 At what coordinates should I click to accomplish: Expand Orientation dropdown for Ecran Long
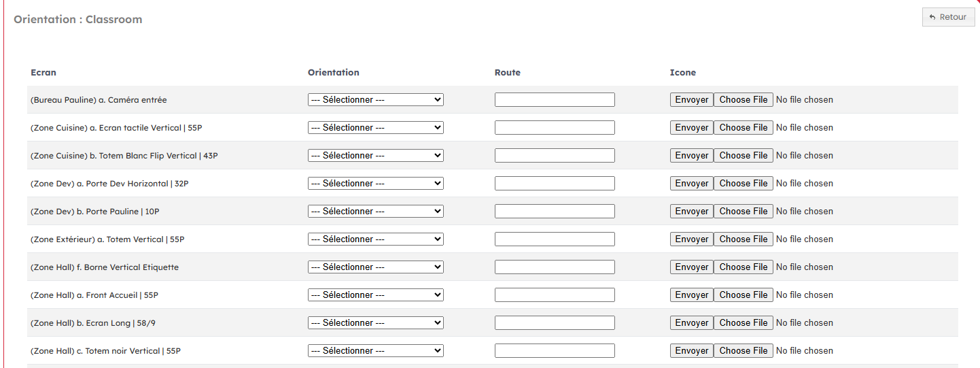click(x=375, y=323)
